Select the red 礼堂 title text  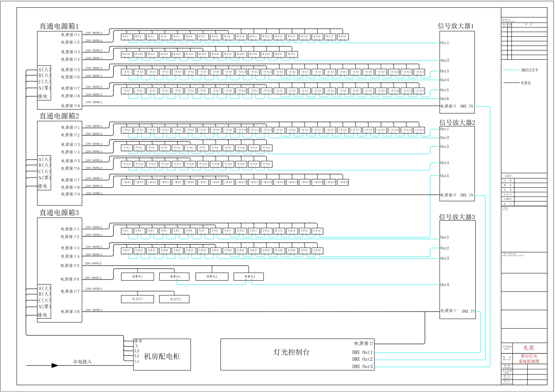click(529, 348)
